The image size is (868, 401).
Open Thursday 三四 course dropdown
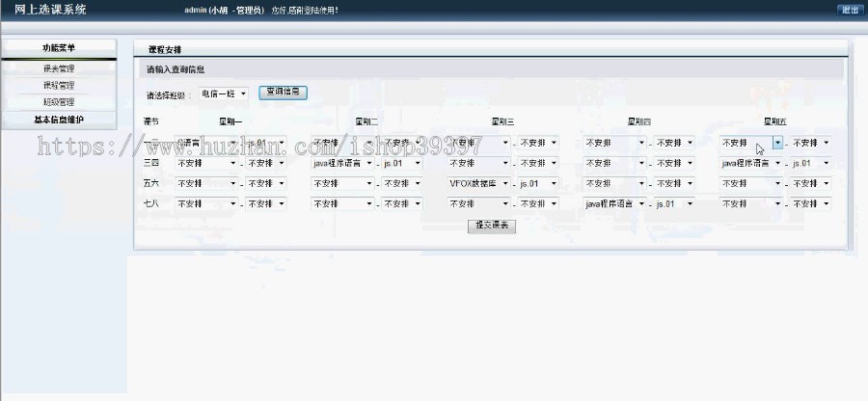pyautogui.click(x=615, y=163)
